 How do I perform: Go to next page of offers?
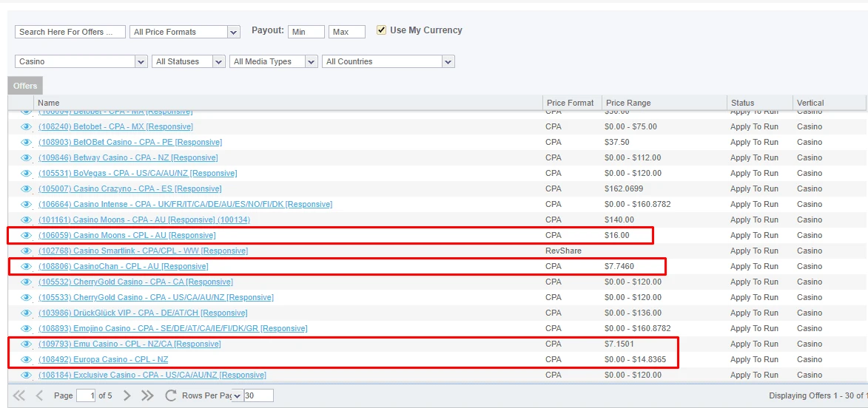(x=127, y=395)
